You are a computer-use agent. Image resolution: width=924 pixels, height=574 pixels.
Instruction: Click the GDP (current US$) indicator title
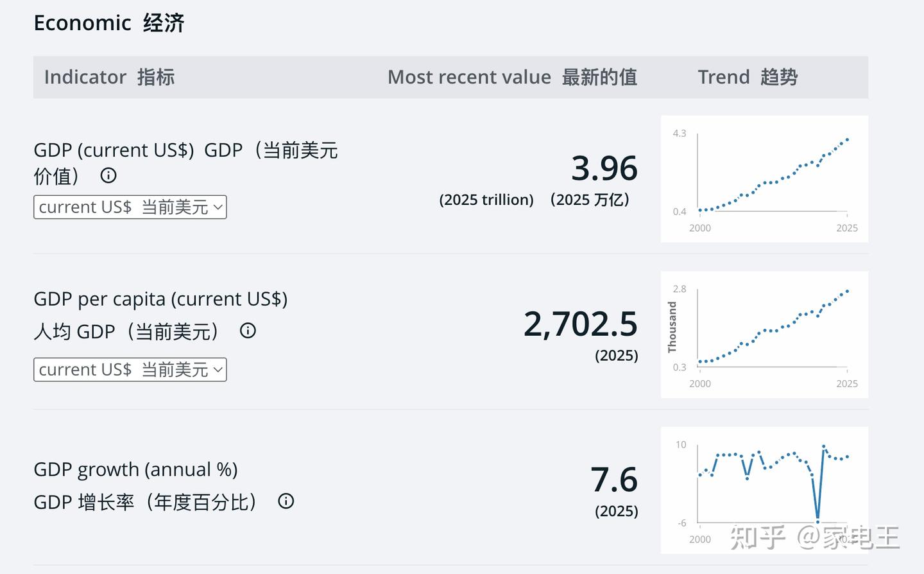[x=185, y=162]
